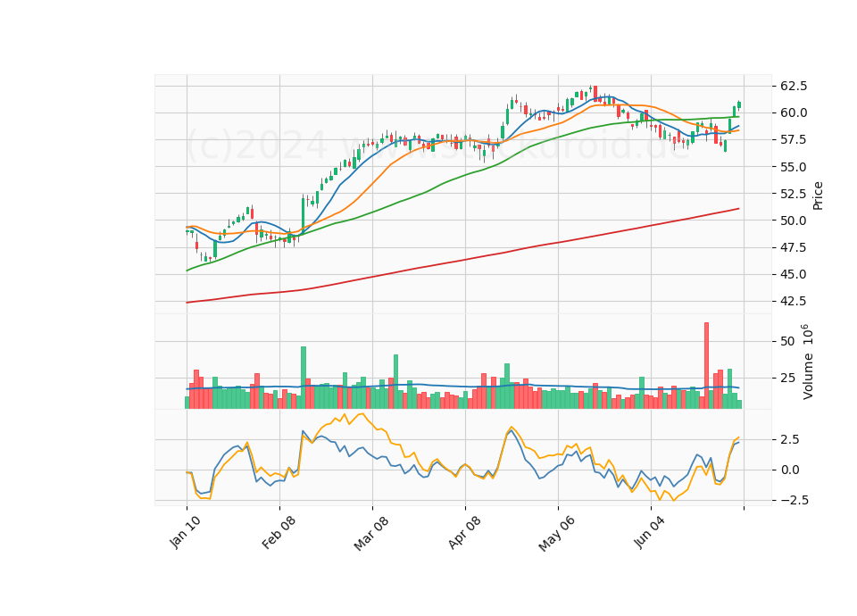This screenshot has height=616, width=857.
Task: Click the 'Feb 08' date label
Action: 279,532
